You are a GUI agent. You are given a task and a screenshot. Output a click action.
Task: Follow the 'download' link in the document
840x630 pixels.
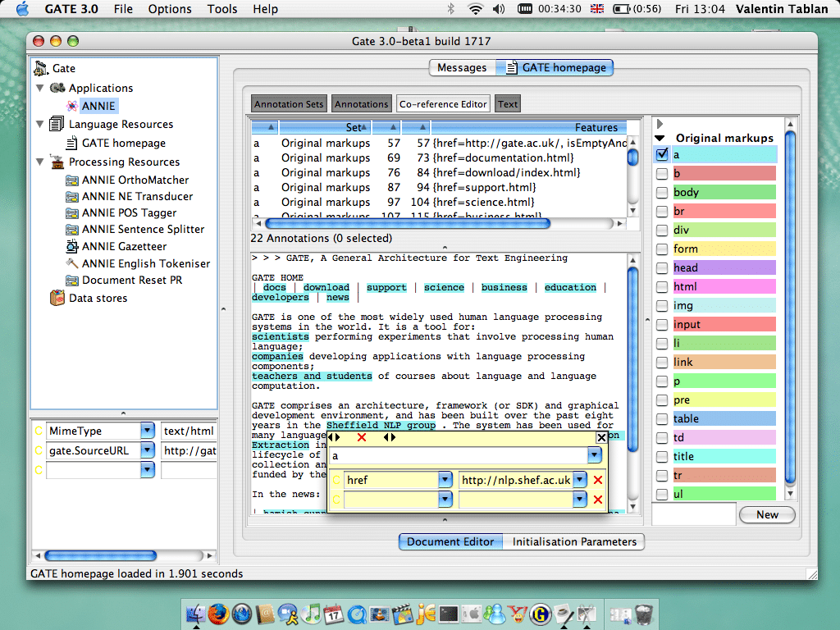[x=326, y=287]
